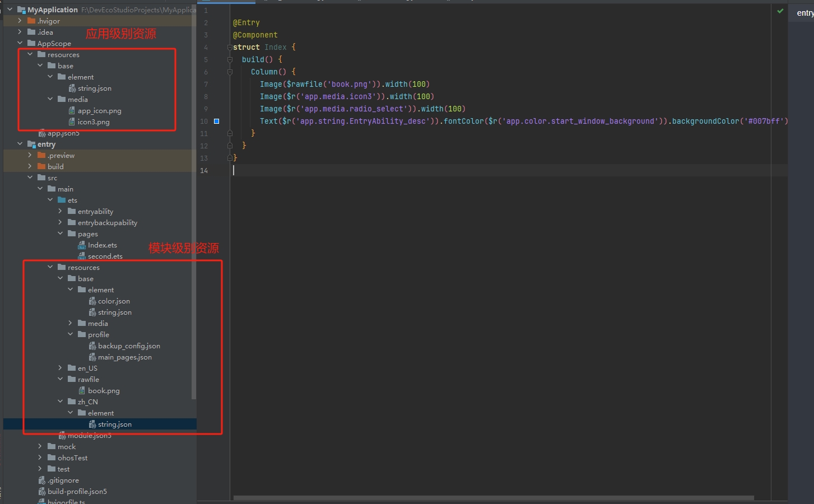Viewport: 814px width, 504px height.
Task: Click the '#007bff' color string
Action: 764,121
